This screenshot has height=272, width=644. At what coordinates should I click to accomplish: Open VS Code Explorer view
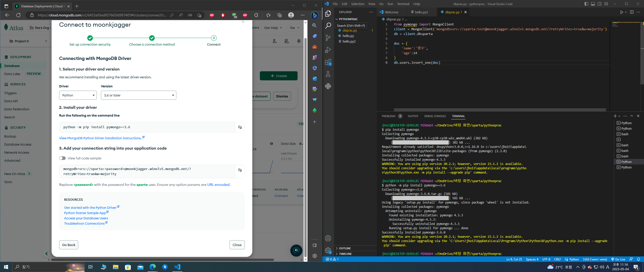[328, 13]
